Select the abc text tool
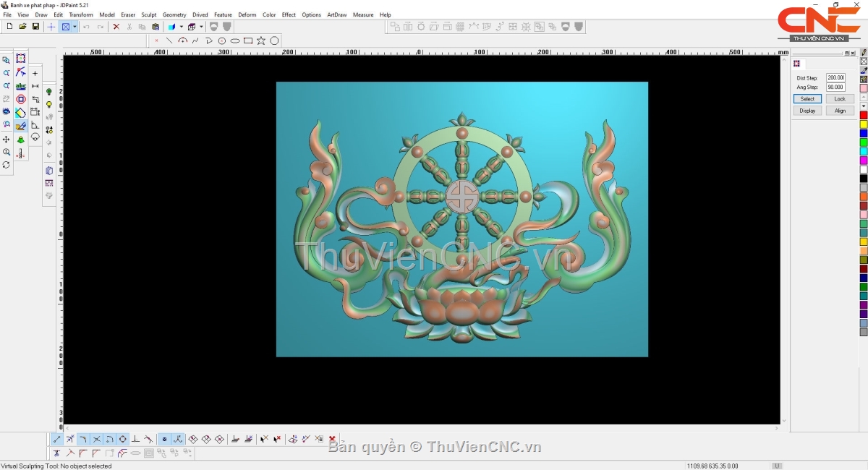The width and height of the screenshot is (868, 470). 21,86
